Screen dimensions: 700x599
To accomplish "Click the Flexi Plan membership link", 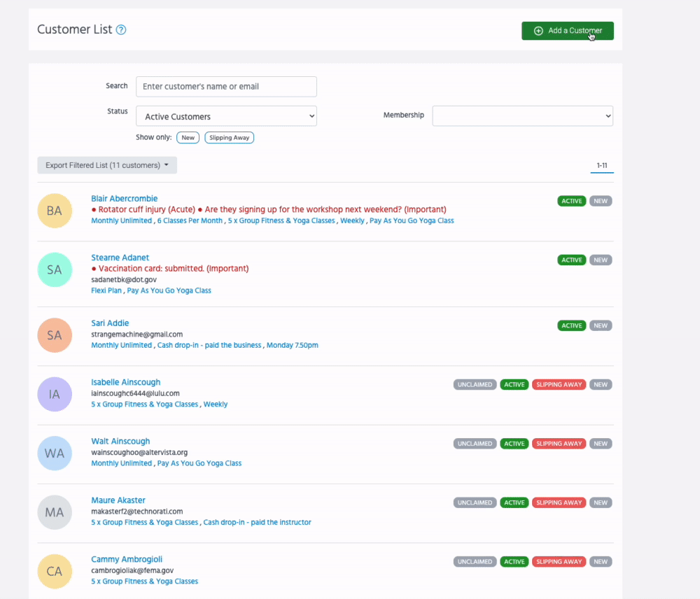I will tap(106, 290).
